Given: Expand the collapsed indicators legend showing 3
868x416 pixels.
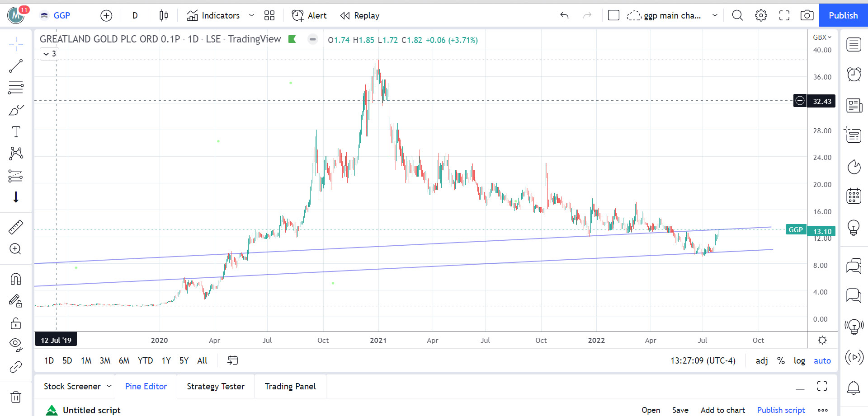Looking at the screenshot, I should pos(50,54).
